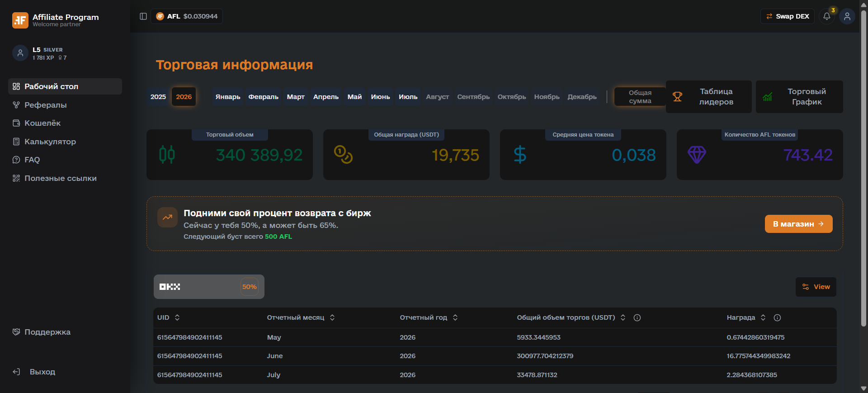The width and height of the screenshot is (868, 393).
Task: Click the 743.42 AFL tokens value
Action: (808, 155)
